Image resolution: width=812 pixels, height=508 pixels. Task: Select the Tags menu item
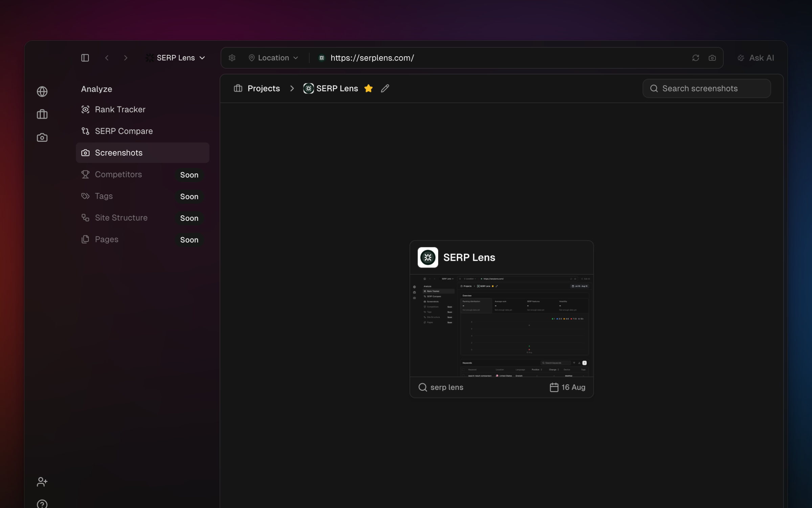(142, 196)
